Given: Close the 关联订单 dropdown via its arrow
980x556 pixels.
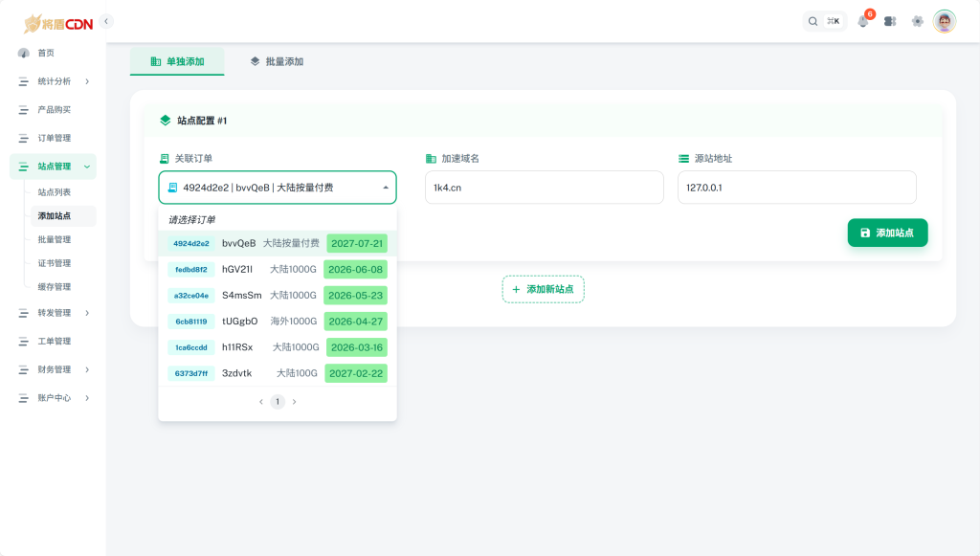Looking at the screenshot, I should (386, 188).
